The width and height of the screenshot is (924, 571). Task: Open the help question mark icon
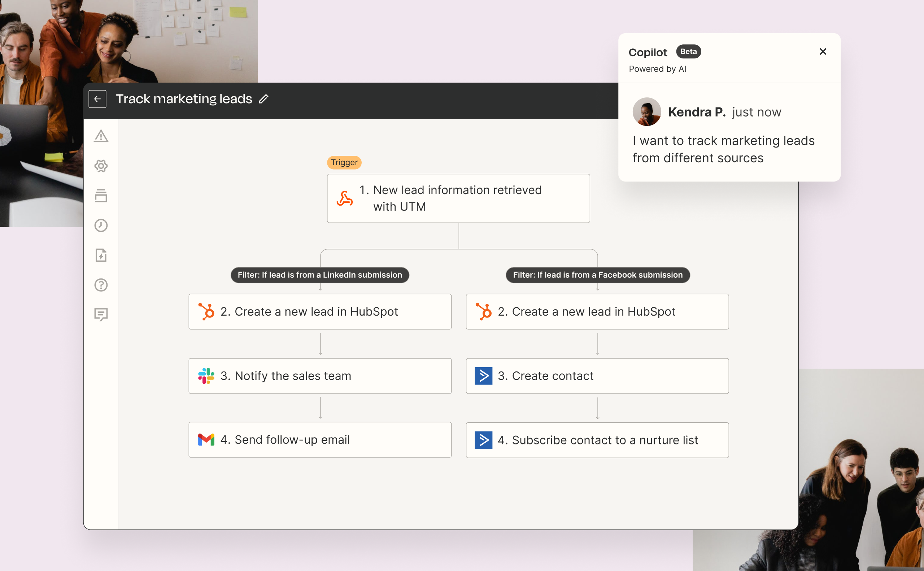101,285
